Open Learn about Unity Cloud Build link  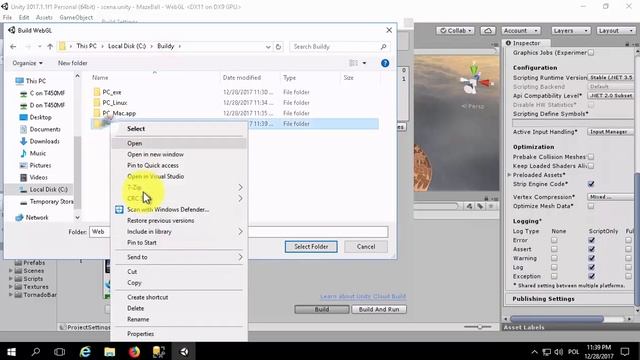tap(363, 296)
